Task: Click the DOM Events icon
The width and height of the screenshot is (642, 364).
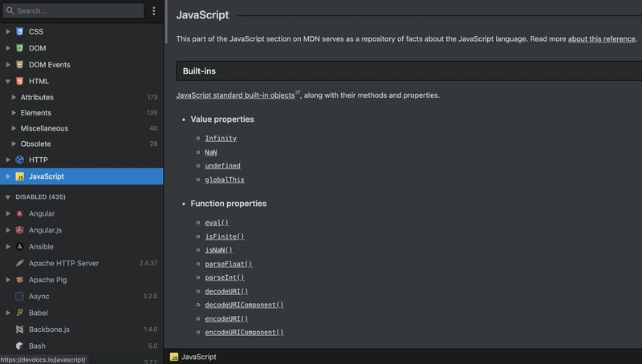Action: (19, 65)
